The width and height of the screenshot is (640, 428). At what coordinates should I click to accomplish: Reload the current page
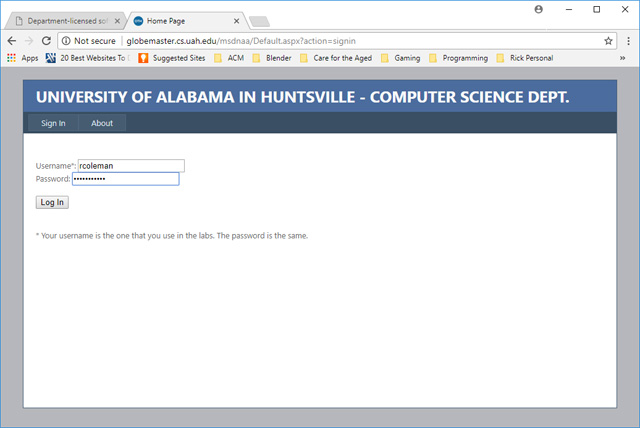46,41
